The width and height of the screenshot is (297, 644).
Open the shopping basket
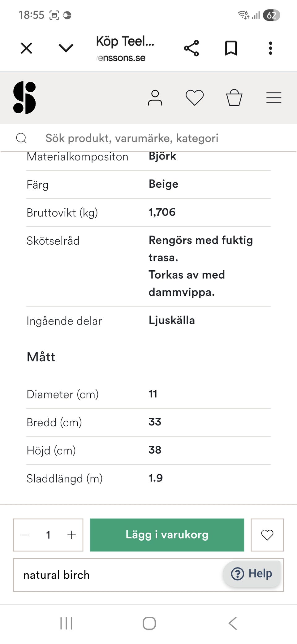(x=234, y=98)
